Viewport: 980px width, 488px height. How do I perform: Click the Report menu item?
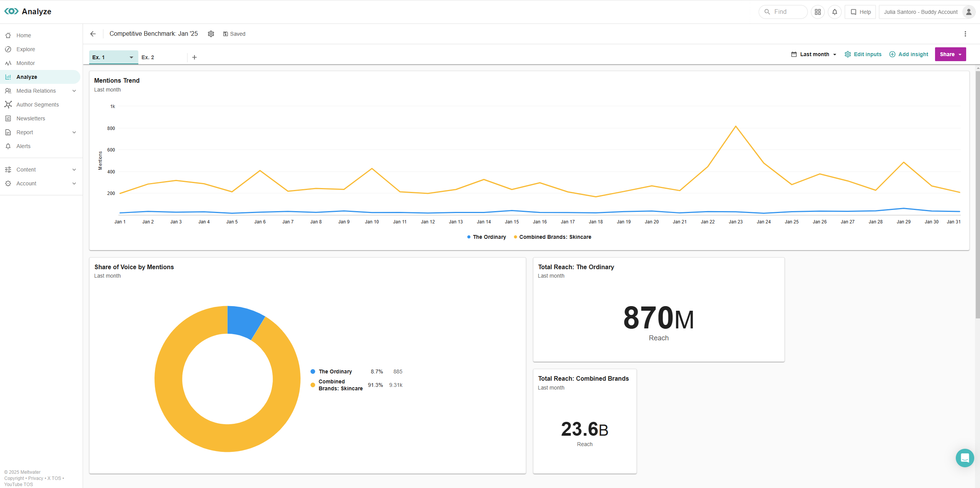point(25,132)
